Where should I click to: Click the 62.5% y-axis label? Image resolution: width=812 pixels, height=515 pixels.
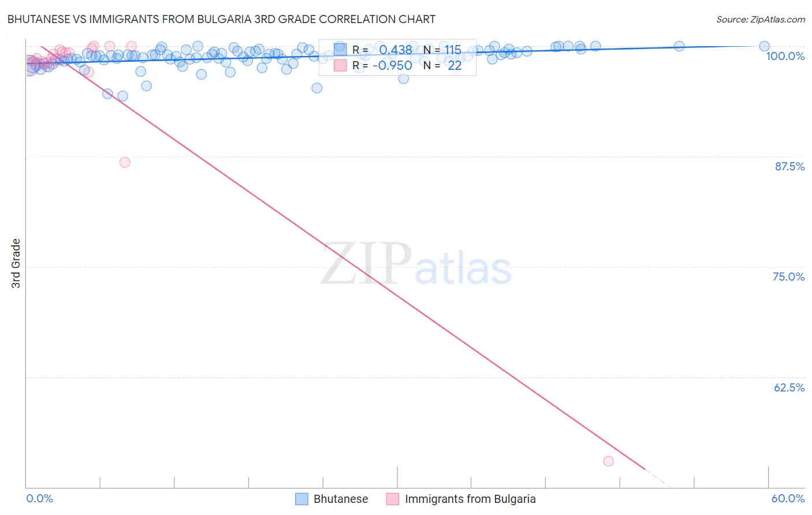click(x=789, y=387)
